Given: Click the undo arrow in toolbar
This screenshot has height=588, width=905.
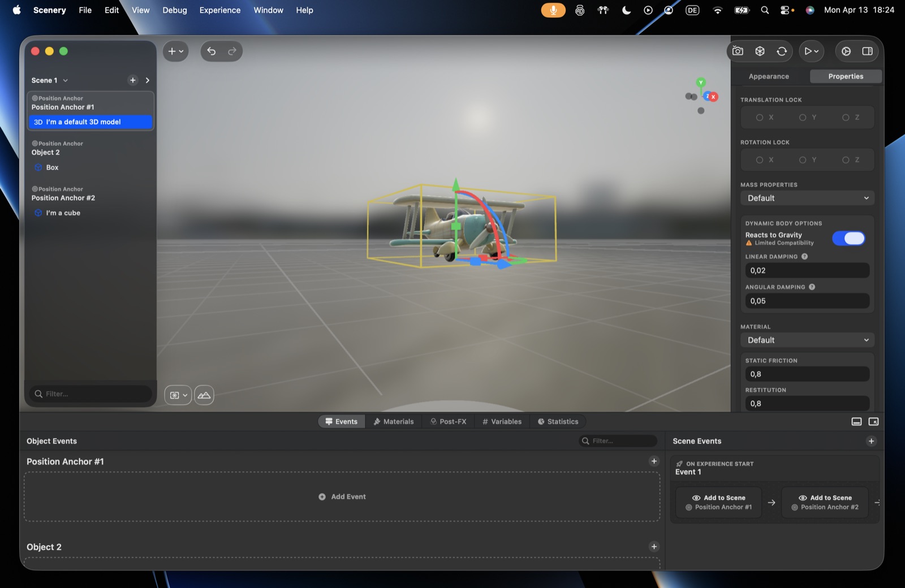Looking at the screenshot, I should (x=212, y=51).
